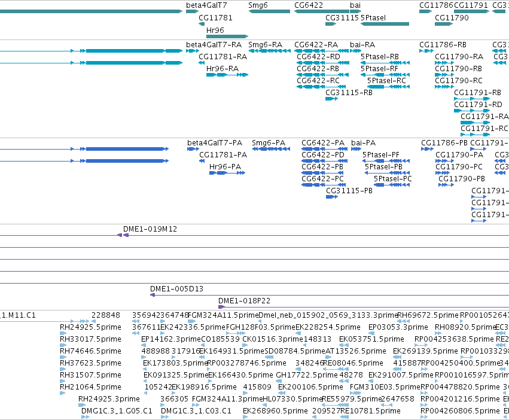Select the CG6422 gene label
The height and width of the screenshot is (420, 509).
[x=309, y=5]
